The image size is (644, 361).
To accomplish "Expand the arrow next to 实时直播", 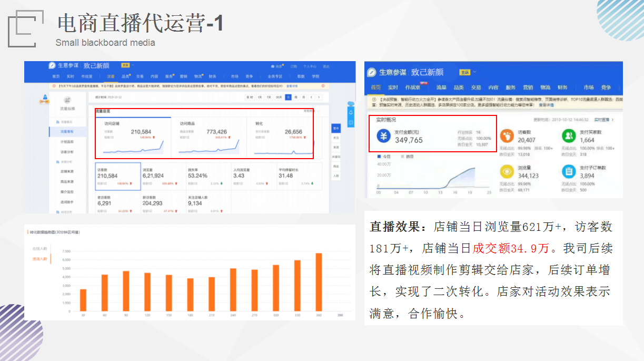I will click(x=613, y=120).
